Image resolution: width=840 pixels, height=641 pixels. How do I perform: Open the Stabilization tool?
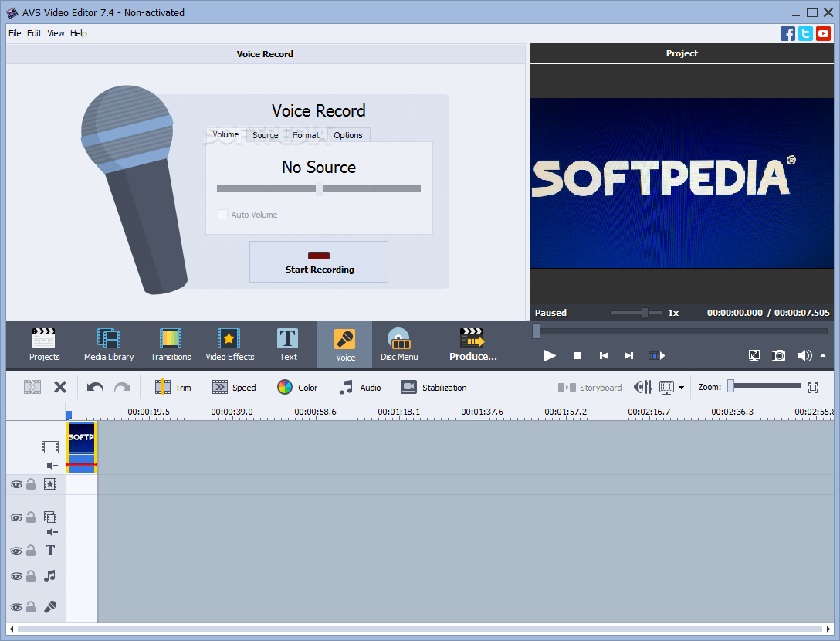tap(434, 387)
